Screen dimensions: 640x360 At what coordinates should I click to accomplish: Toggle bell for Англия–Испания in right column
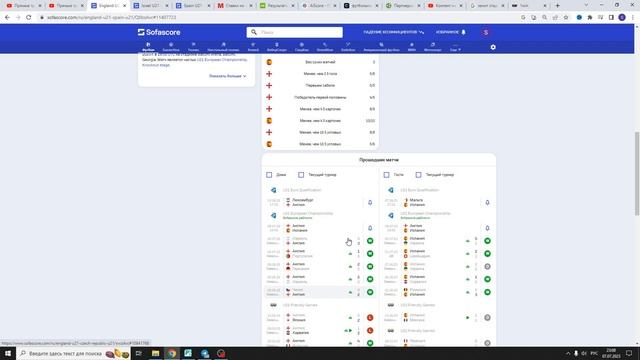[x=487, y=228]
